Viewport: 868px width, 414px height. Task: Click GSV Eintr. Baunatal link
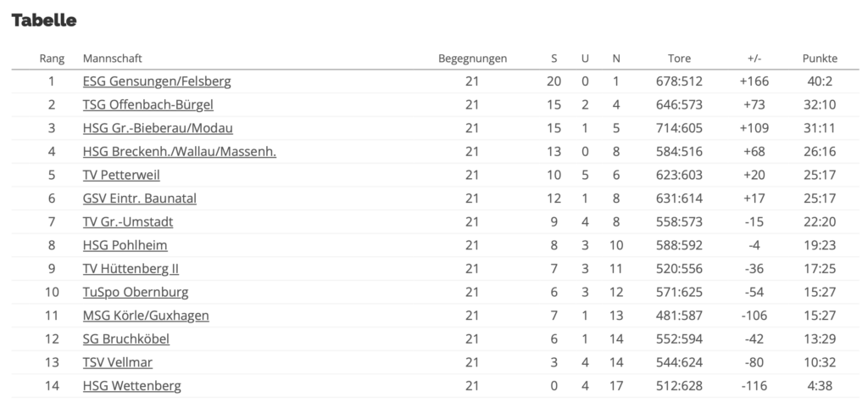click(140, 199)
